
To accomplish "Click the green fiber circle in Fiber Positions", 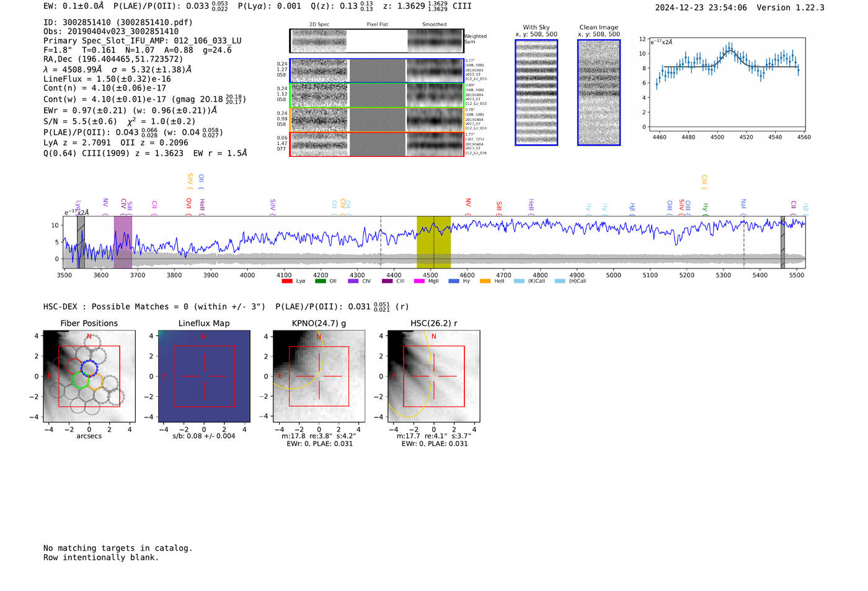I will [81, 380].
